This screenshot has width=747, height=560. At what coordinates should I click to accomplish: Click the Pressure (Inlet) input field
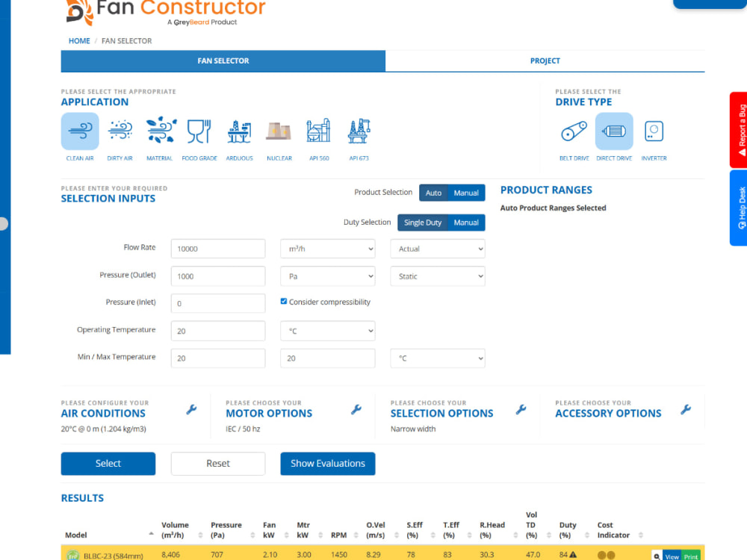[x=218, y=303]
